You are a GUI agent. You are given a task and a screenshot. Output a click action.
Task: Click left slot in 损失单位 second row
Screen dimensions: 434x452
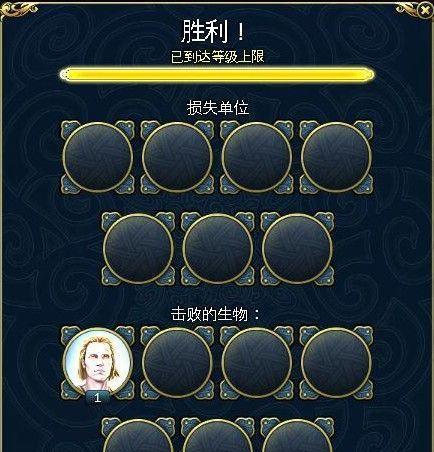coord(138,249)
